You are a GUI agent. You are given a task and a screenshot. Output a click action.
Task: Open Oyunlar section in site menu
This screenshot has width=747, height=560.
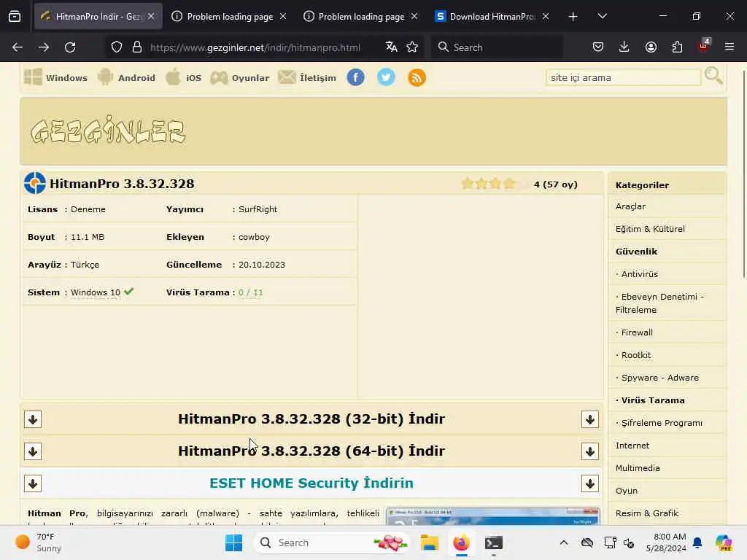[239, 77]
